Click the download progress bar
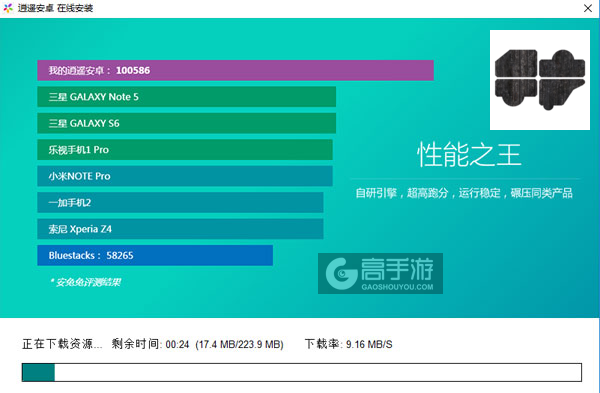 302,372
